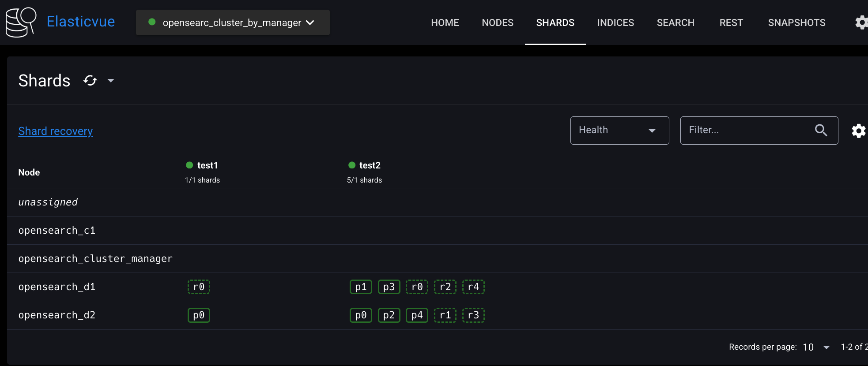Open the opensearc_cluster_by_manager cluster selector
This screenshot has width=868, height=366.
coord(233,22)
